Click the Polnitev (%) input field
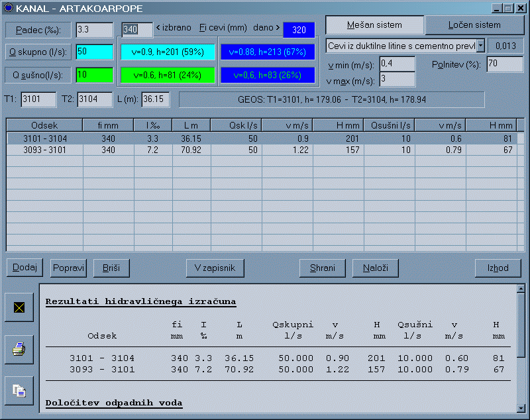530x420 pixels. tap(505, 64)
